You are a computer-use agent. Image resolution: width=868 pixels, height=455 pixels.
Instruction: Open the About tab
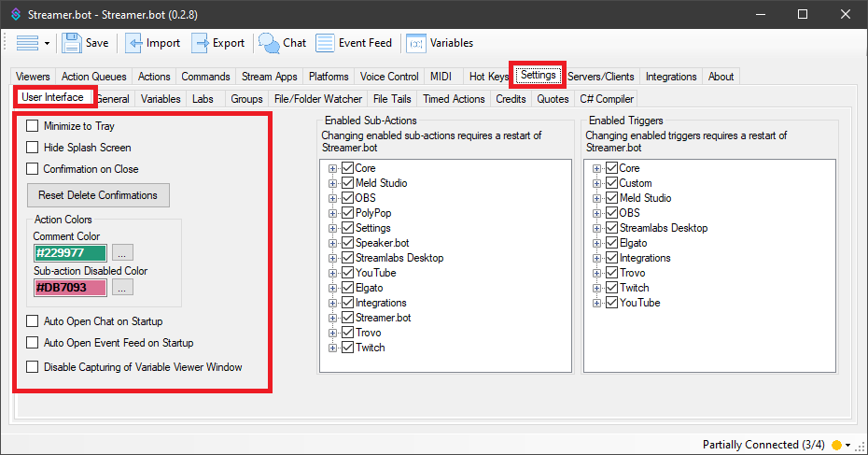pos(721,77)
